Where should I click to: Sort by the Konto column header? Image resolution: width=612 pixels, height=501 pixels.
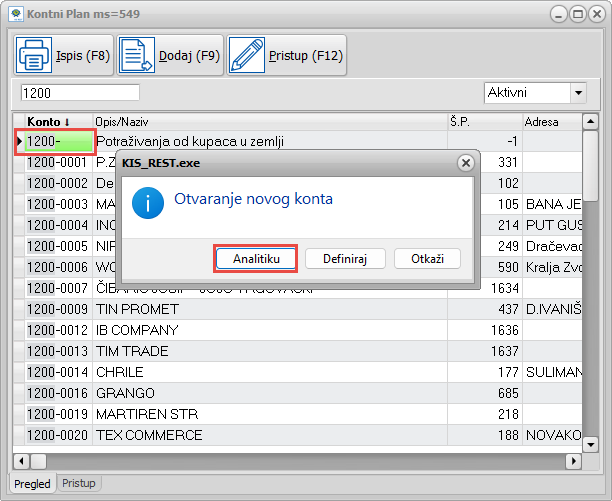pos(55,122)
